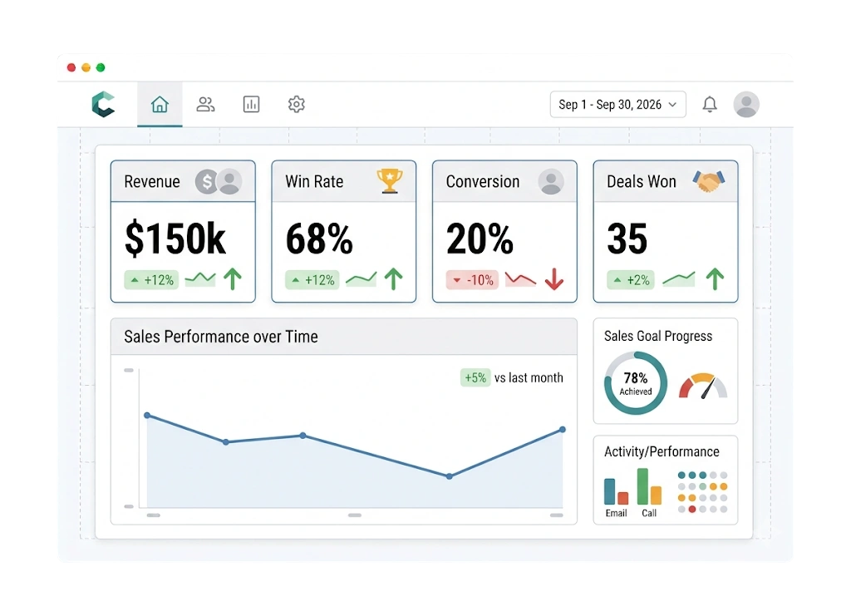Viewport: 851px width, 616px height.
Task: Click the Revenue card title
Action: pos(152,181)
